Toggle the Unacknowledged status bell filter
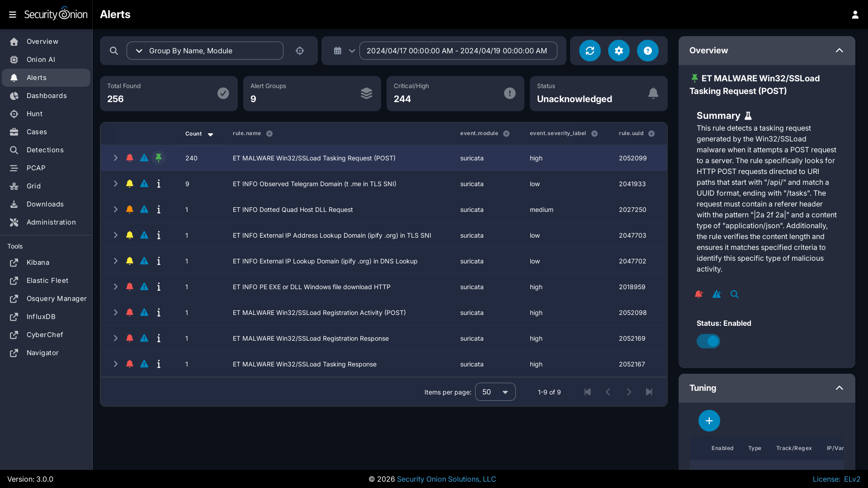Viewport: 868px width, 488px height. 653,93
